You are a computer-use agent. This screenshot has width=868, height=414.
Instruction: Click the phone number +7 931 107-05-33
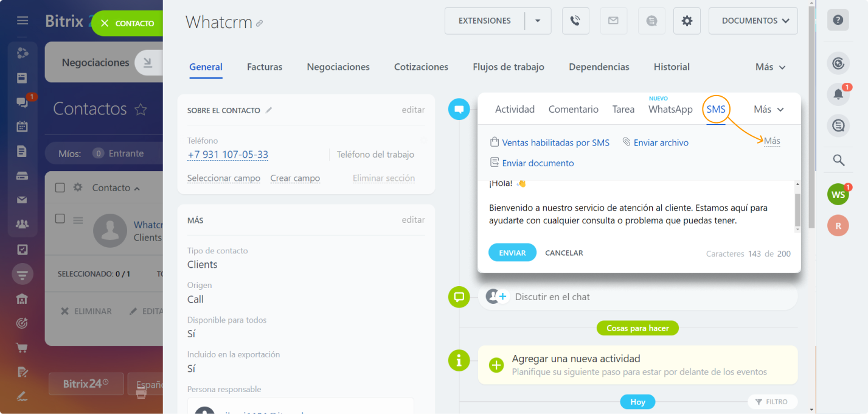click(x=228, y=155)
